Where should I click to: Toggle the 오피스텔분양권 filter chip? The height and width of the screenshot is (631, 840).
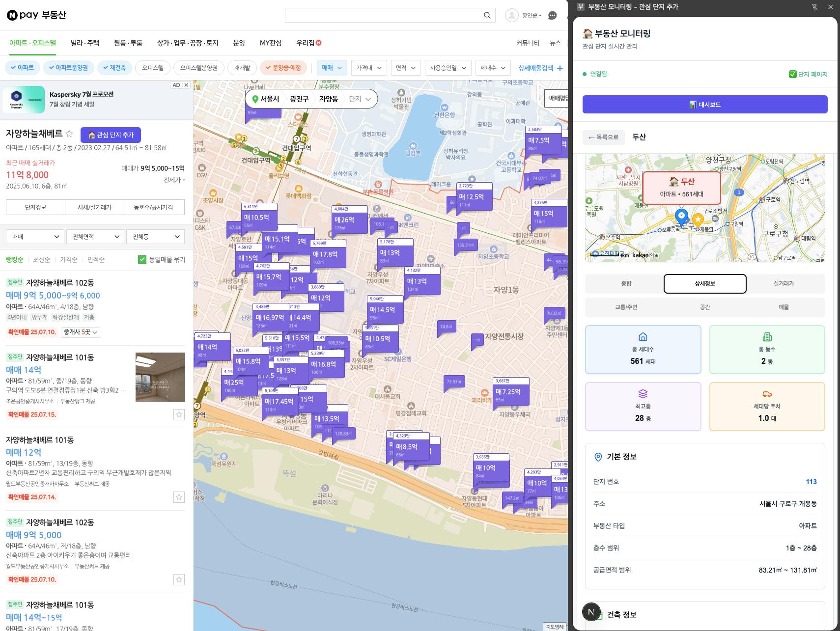198,68
